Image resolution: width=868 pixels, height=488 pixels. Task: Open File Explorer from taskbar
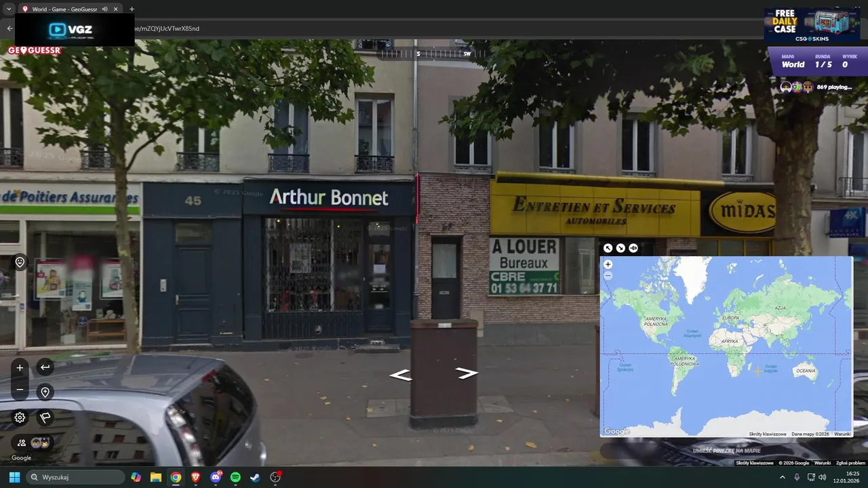(156, 477)
